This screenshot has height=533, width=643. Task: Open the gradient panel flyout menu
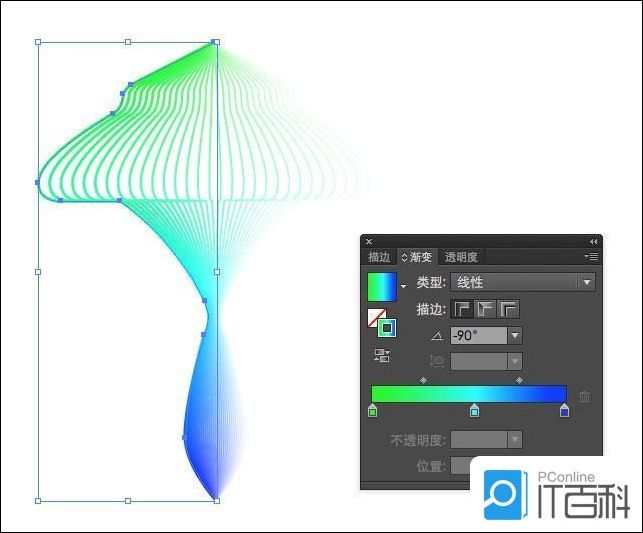pyautogui.click(x=591, y=257)
